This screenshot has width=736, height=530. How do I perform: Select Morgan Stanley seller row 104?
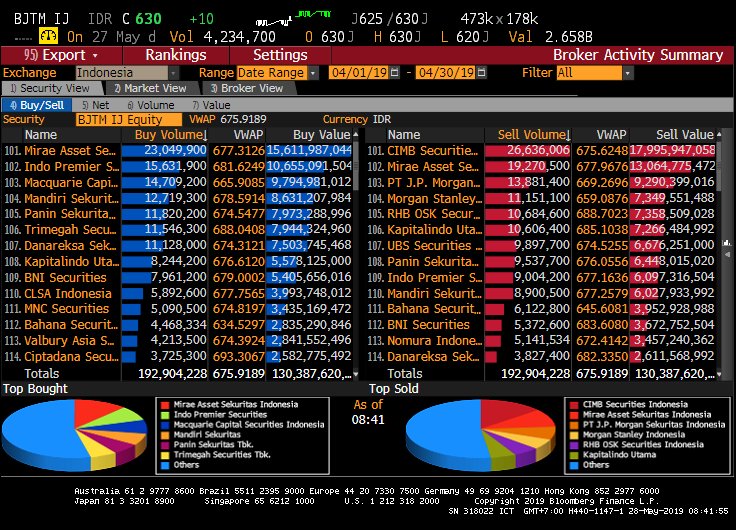[541, 198]
